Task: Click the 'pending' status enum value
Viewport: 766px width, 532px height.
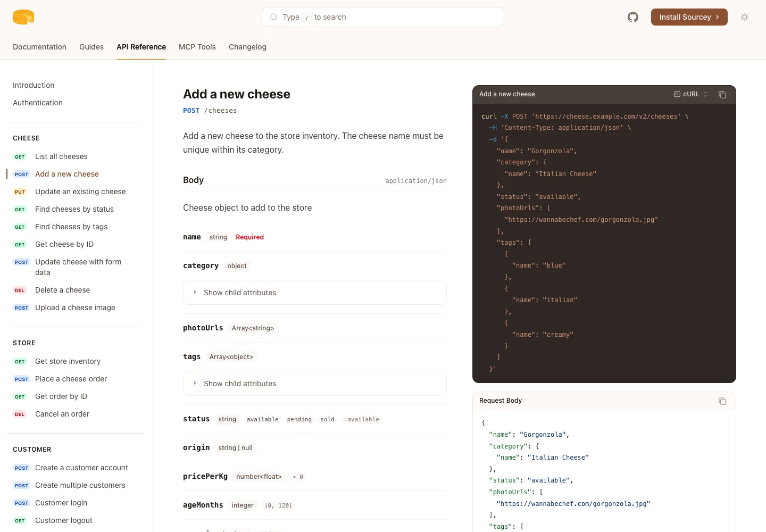Action: point(299,419)
